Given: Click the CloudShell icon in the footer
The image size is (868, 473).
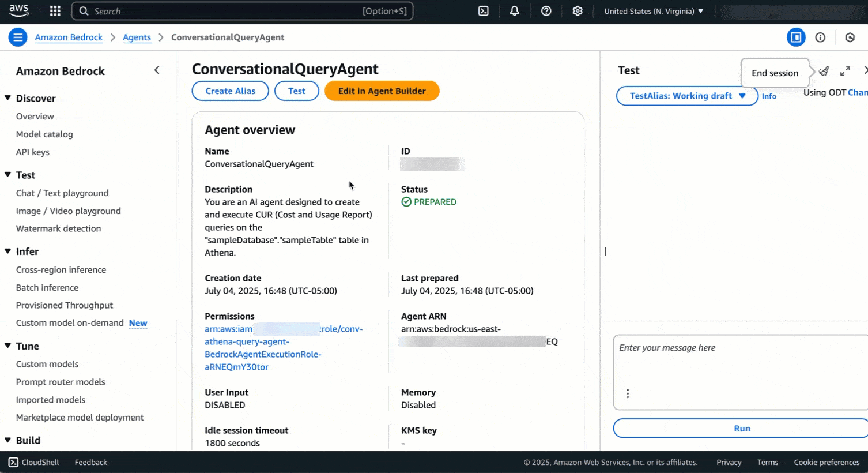Looking at the screenshot, I should pos(13,462).
